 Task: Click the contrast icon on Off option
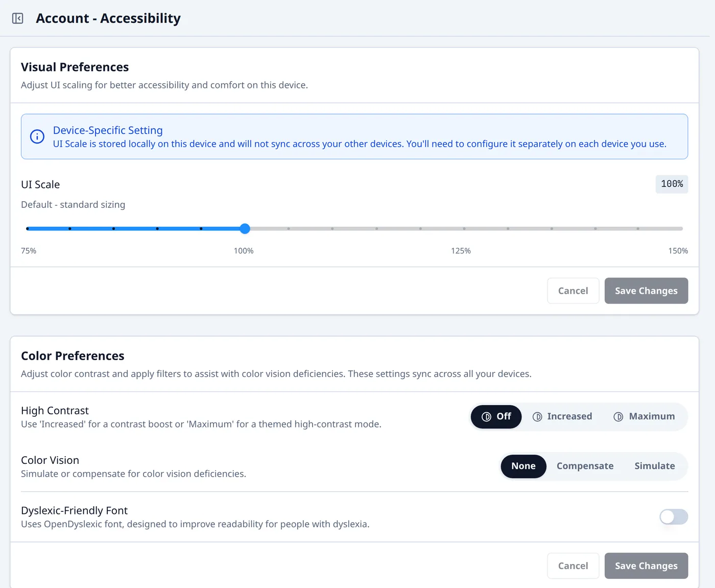[486, 417]
